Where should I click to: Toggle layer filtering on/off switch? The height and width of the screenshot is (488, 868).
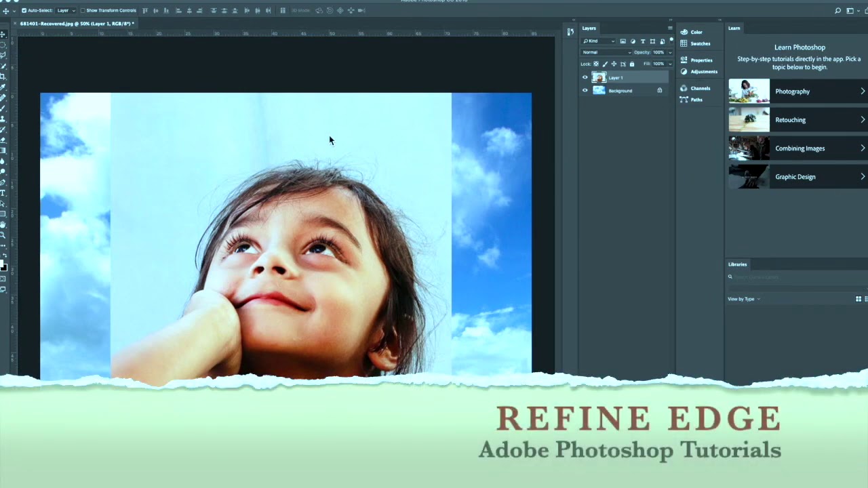(x=671, y=41)
